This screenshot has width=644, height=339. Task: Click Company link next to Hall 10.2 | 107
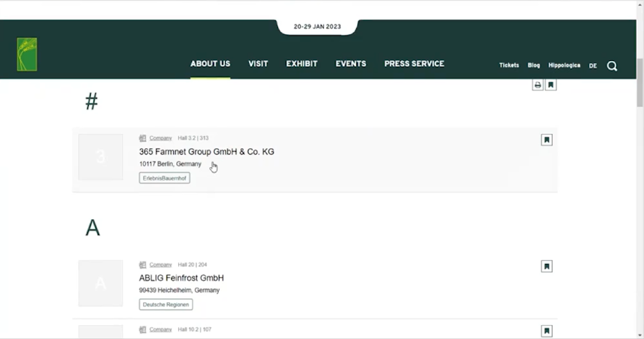click(x=161, y=329)
